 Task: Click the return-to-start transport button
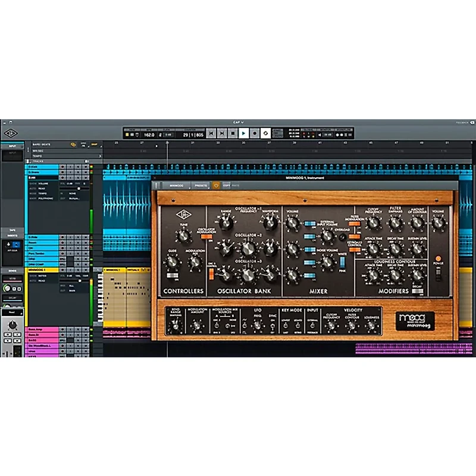[x=211, y=133]
